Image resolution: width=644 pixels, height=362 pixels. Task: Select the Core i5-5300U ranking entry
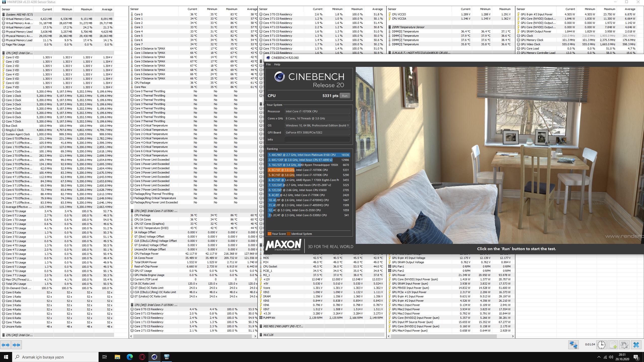tap(308, 215)
